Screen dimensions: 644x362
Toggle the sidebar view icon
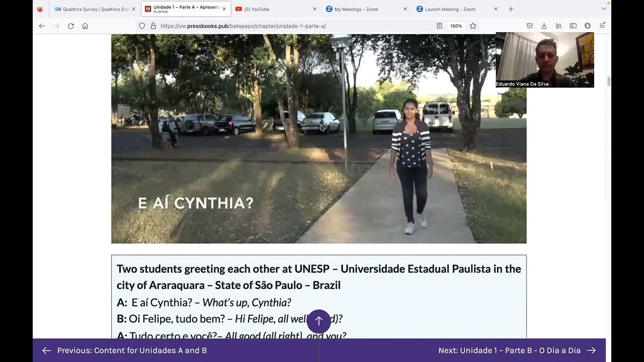click(x=573, y=26)
